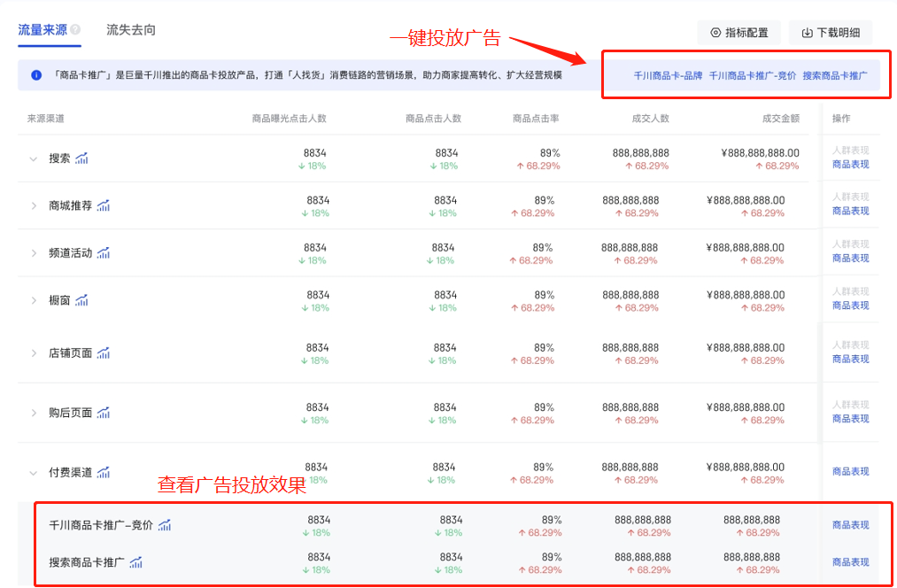897x588 pixels.
Task: Open trend chart icon next to 频道活动
Action: pos(103,252)
